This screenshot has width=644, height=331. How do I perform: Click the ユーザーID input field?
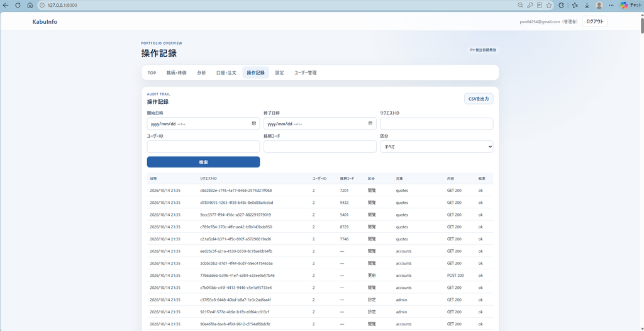pos(203,147)
